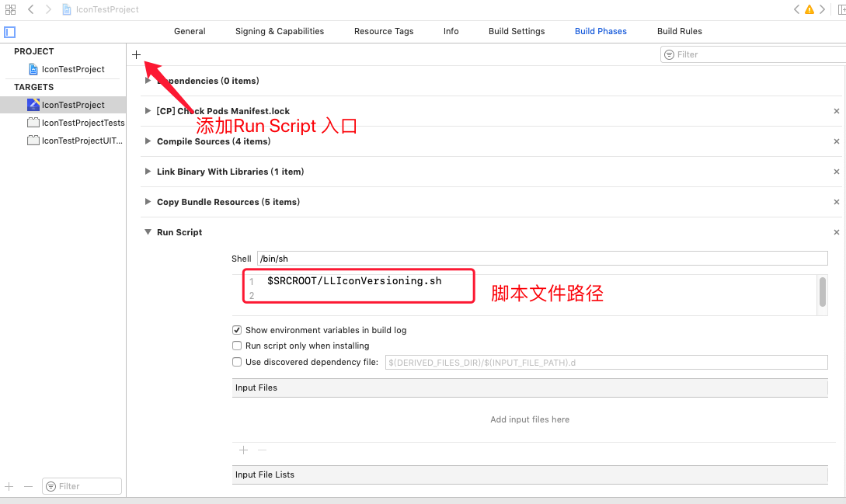This screenshot has width=846, height=504.
Task: Click the Shell path field /bin/sh
Action: 542,259
